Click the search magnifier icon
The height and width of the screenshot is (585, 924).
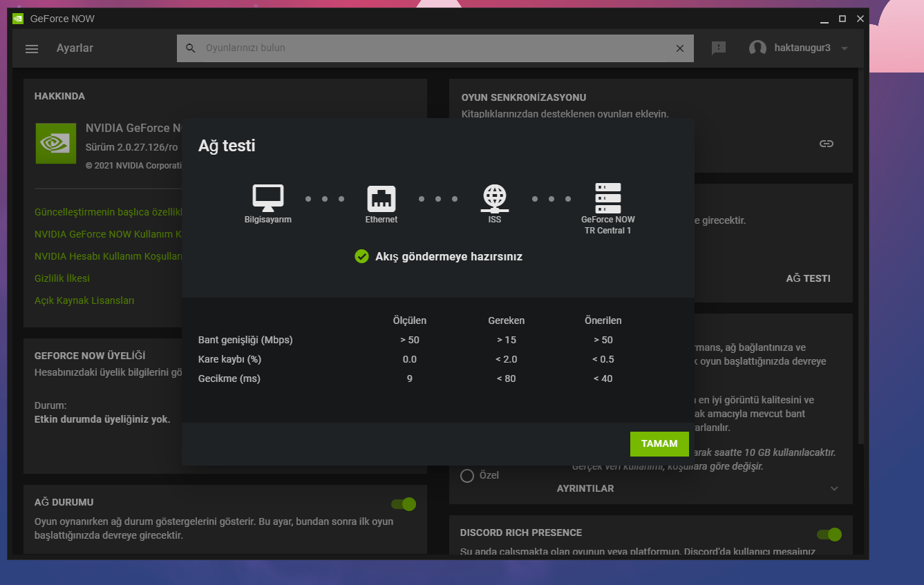pos(191,48)
